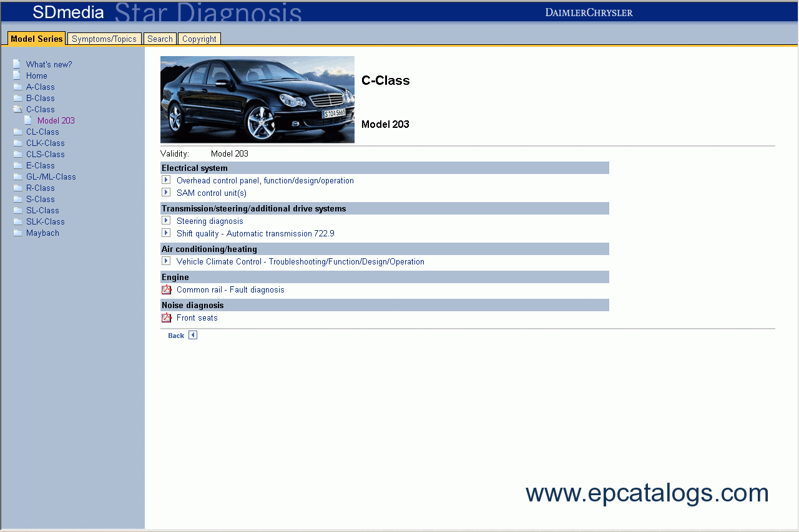The image size is (799, 532).
Task: Open Shift quality - Automatic transmission 722.9
Action: 255,234
